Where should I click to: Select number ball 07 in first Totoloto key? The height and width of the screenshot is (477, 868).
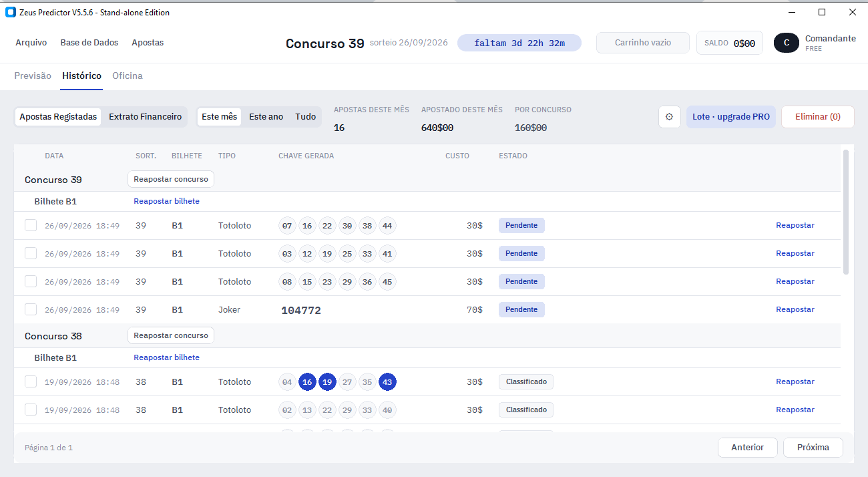(x=287, y=226)
